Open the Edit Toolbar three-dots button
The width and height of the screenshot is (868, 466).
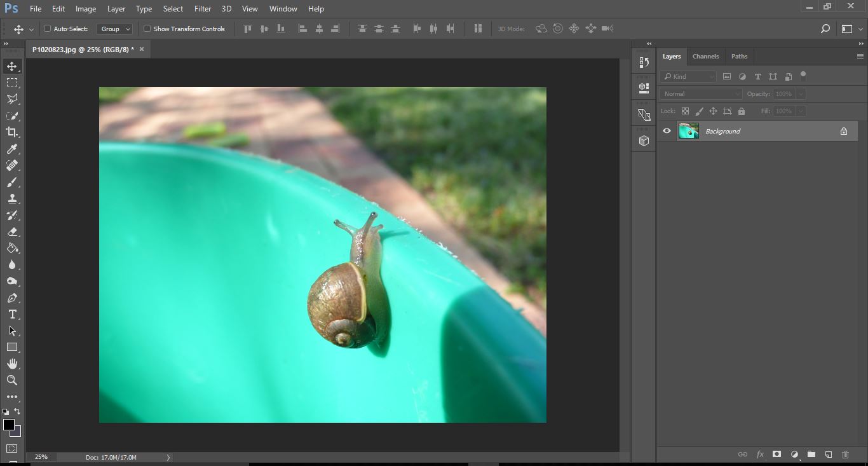[12, 397]
